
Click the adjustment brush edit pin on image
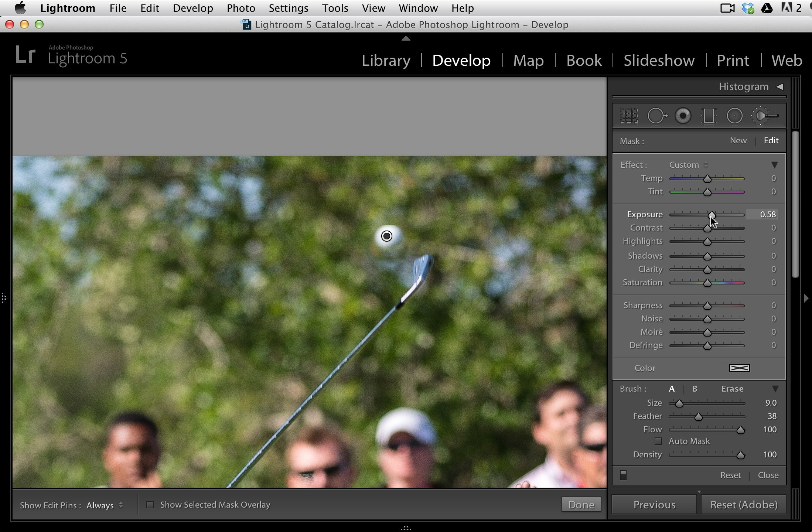click(x=386, y=236)
